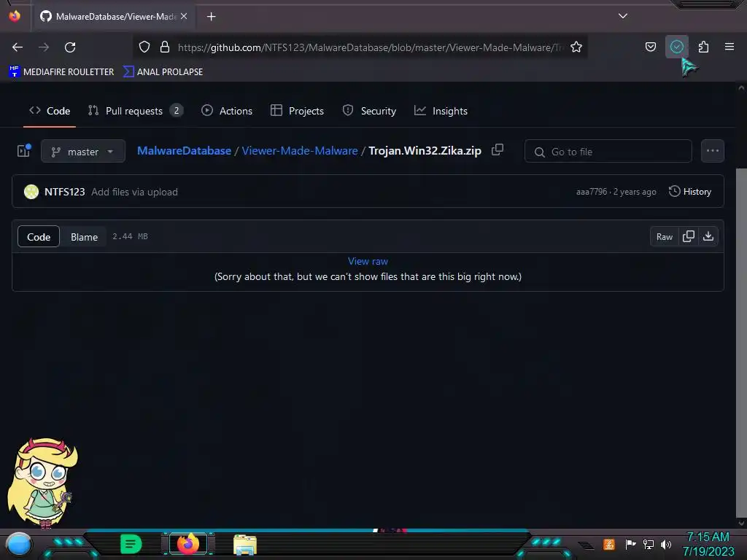Open the Java tray icon

[x=609, y=544]
